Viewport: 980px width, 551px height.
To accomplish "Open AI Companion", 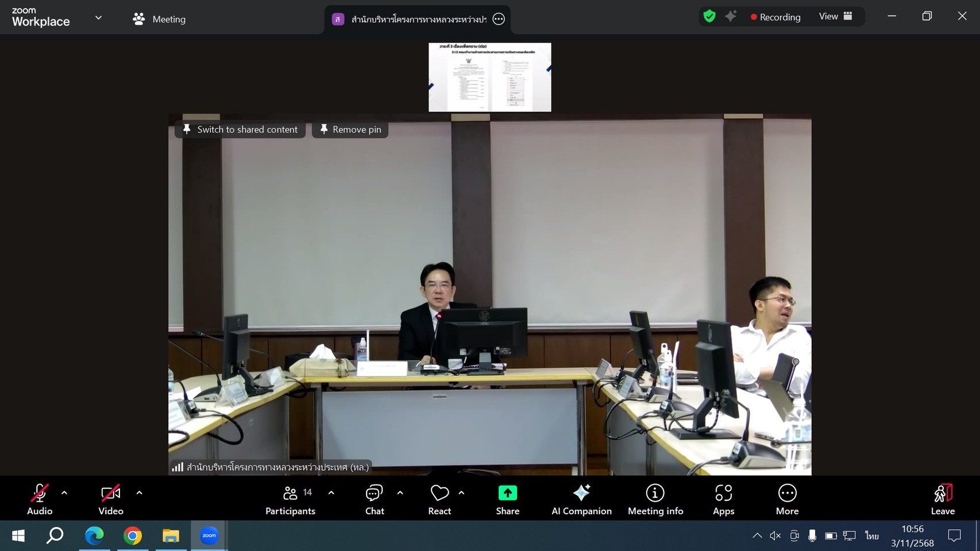I will pyautogui.click(x=581, y=499).
